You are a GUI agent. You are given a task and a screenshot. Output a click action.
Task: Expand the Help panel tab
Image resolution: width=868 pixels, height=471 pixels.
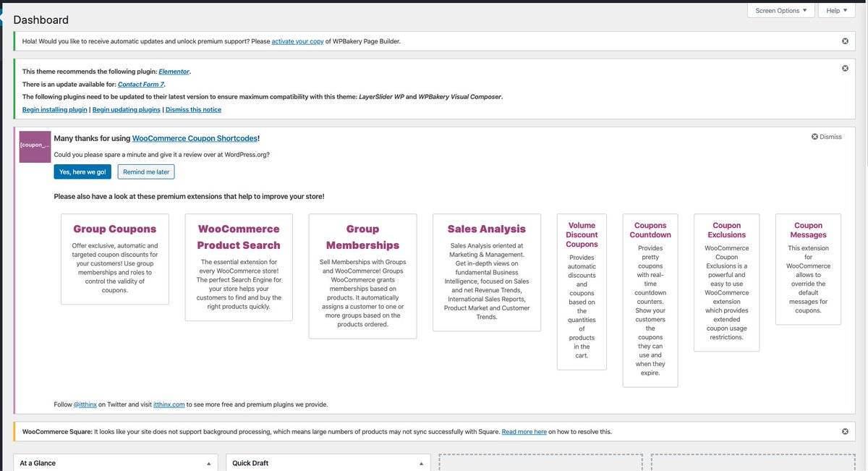(x=836, y=11)
